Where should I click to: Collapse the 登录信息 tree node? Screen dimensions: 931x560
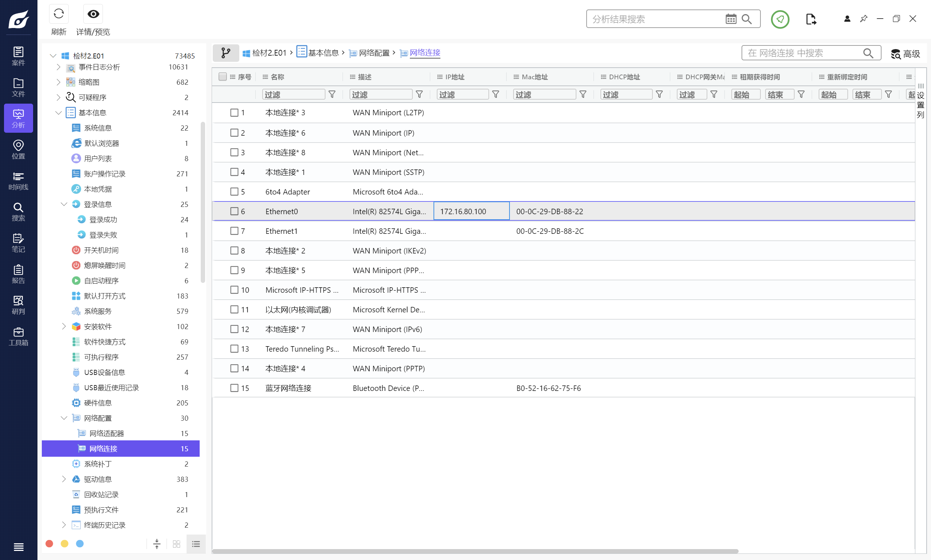coord(64,204)
